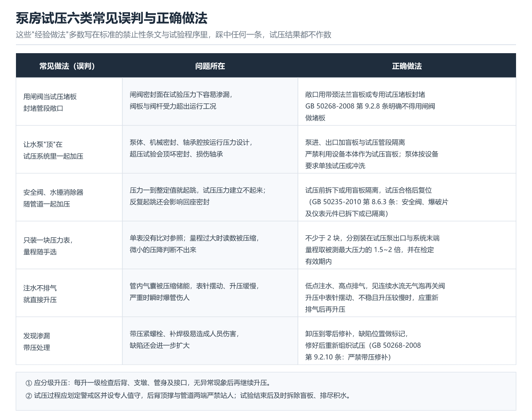Click the title 泵房试压六类常见误判与正确做法
Screen dimensions: 532x420
[x=112, y=18]
